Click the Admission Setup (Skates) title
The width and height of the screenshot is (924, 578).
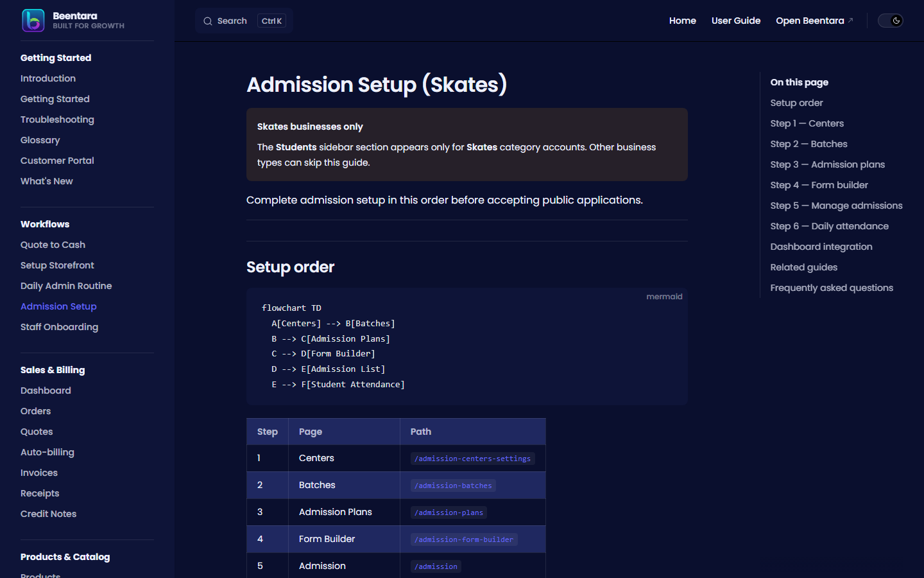pos(377,85)
